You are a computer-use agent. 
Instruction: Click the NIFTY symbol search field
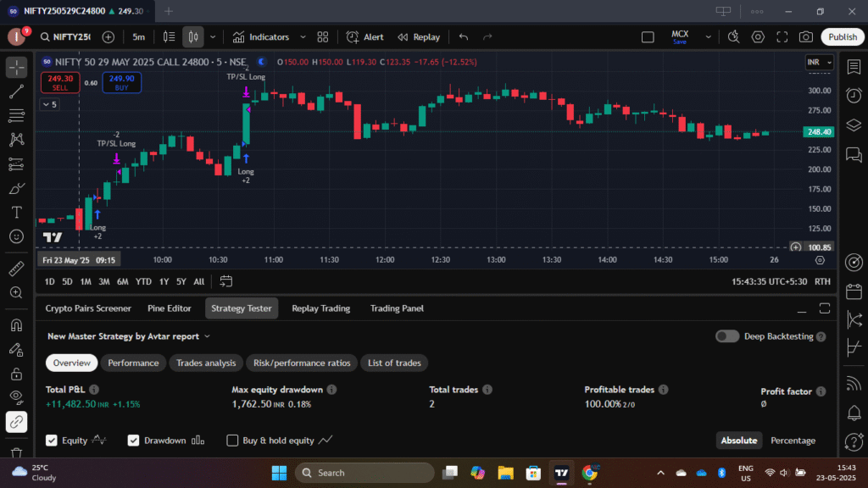click(x=66, y=37)
